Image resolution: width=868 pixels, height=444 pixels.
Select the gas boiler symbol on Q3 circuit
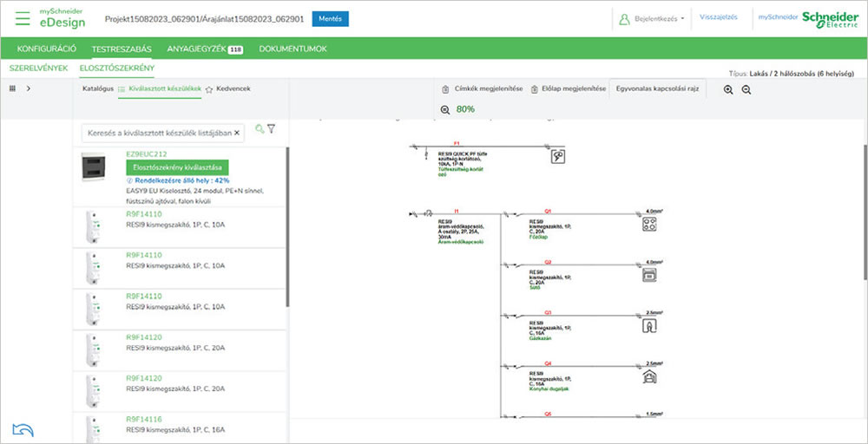648,326
